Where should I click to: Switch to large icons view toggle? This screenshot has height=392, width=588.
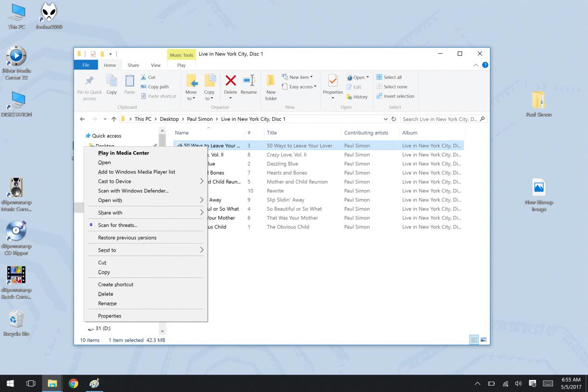click(x=483, y=340)
